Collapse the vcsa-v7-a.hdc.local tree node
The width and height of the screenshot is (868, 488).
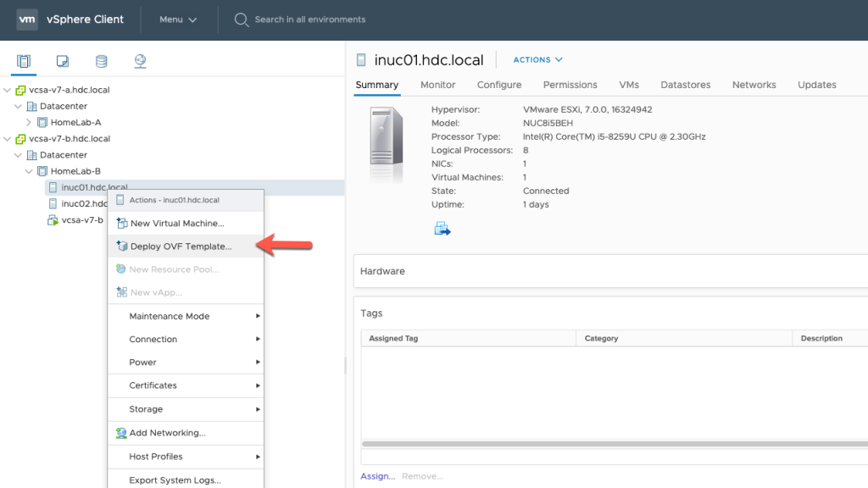(7, 90)
